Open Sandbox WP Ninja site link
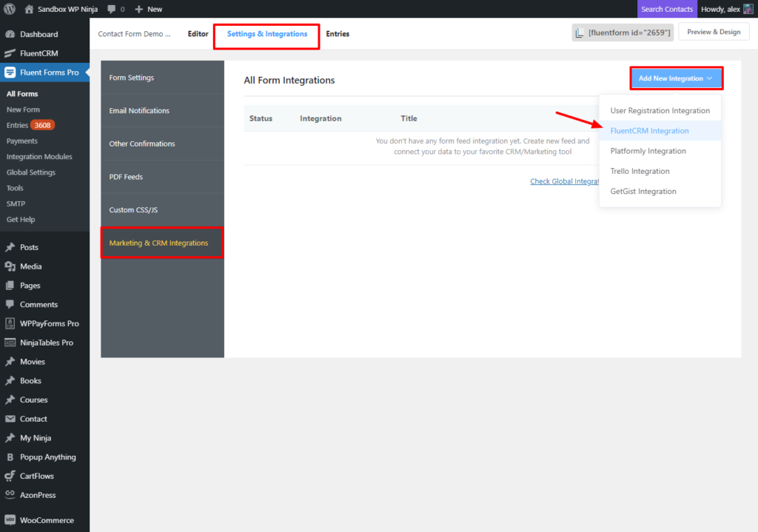Screen dimensions: 758x532 [x=67, y=9]
